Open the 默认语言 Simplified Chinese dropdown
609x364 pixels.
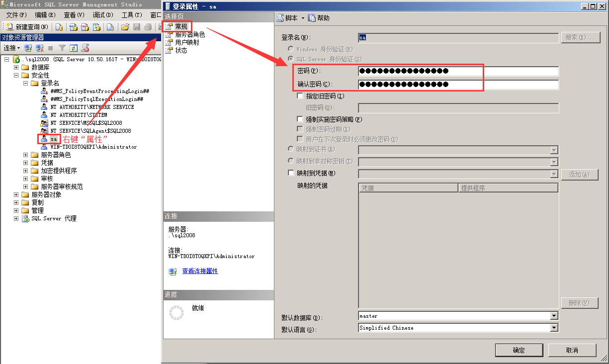(554, 328)
